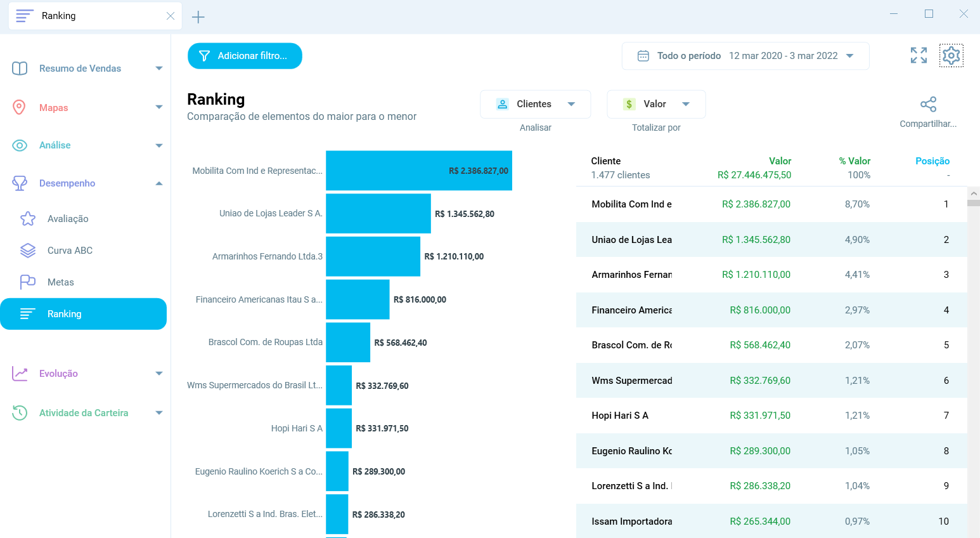Click the R$ 816.000,00 table value
This screenshot has width=980, height=538.
click(760, 310)
